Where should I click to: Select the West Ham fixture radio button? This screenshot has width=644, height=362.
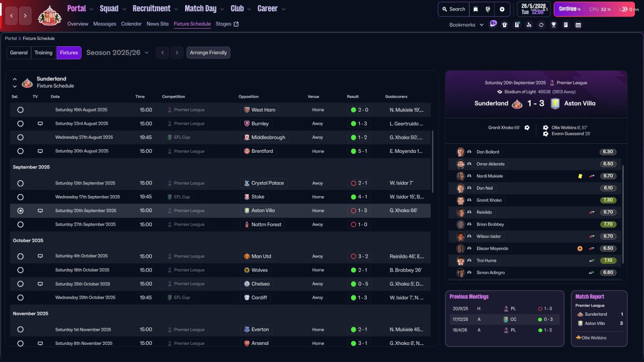point(20,110)
